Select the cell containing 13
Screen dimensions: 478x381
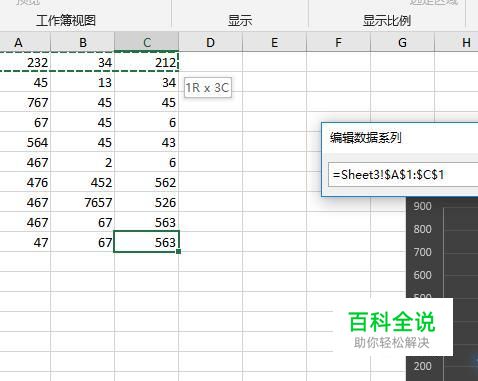[x=82, y=82]
